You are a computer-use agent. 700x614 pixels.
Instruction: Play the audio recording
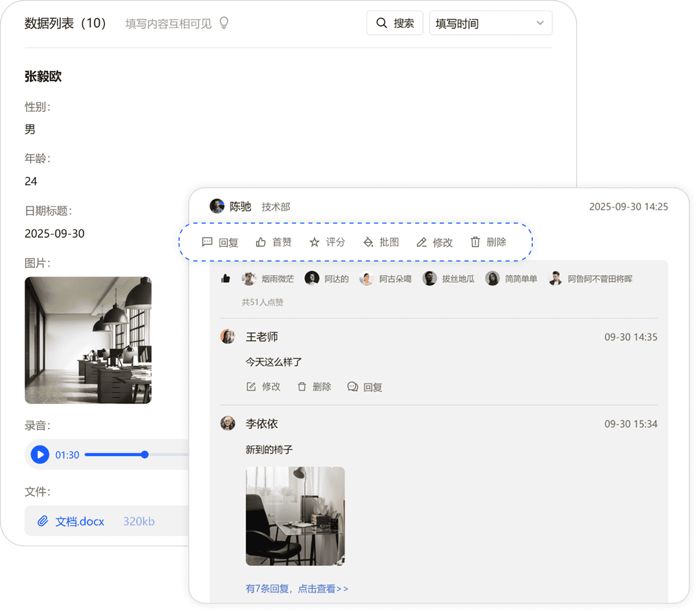click(40, 454)
